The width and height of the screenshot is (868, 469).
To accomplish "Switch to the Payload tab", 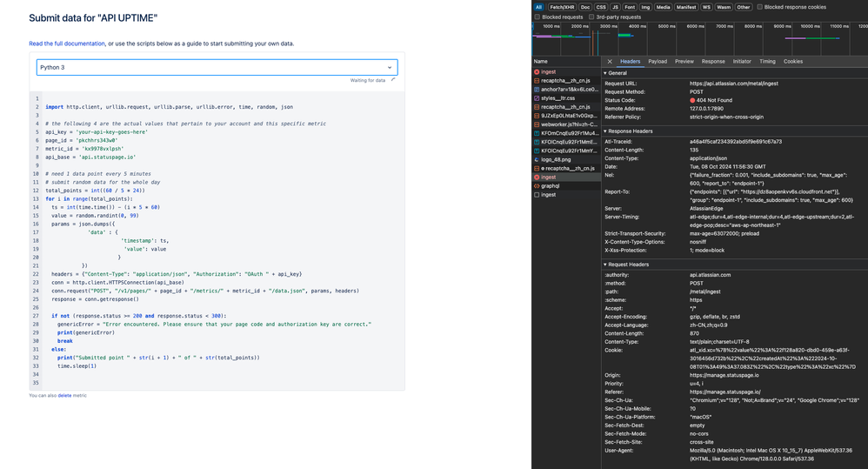I will [x=658, y=62].
